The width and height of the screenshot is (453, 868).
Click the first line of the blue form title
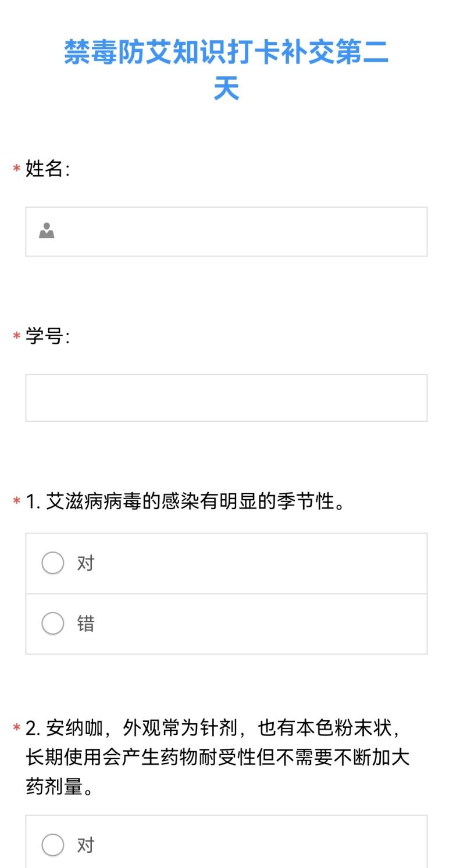[226, 54]
